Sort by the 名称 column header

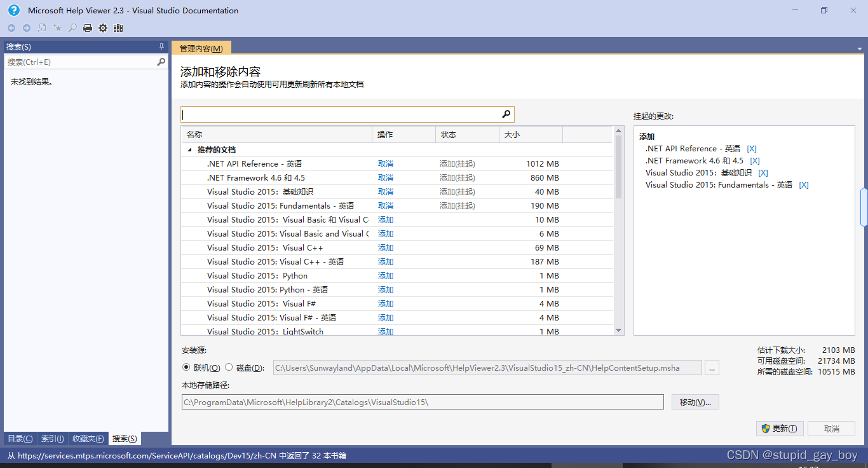(276, 135)
